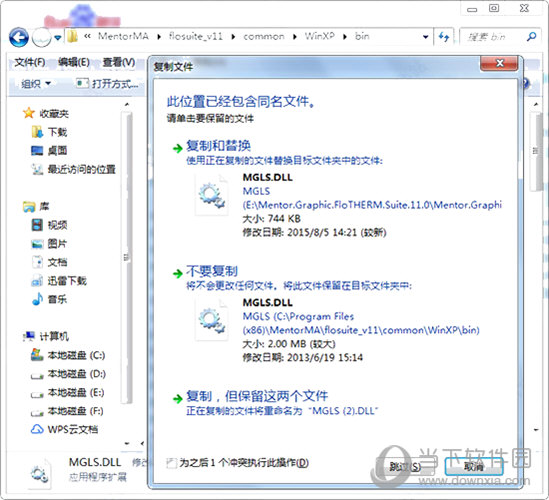Screen dimensions: 549x500
Task: Select common in the address breadcrumb
Action: pyautogui.click(x=264, y=36)
